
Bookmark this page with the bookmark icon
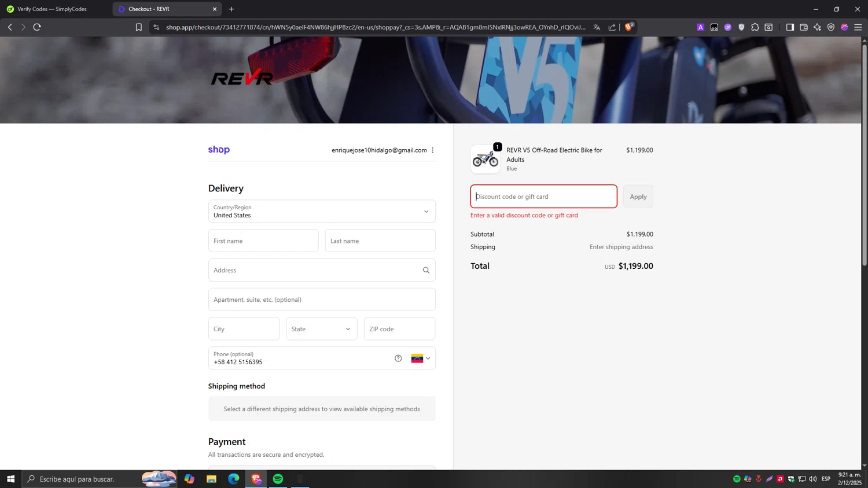[139, 27]
